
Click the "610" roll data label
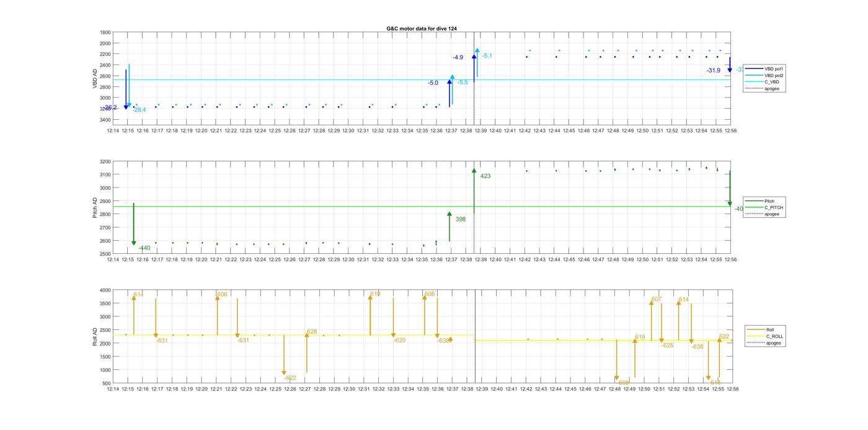click(375, 294)
